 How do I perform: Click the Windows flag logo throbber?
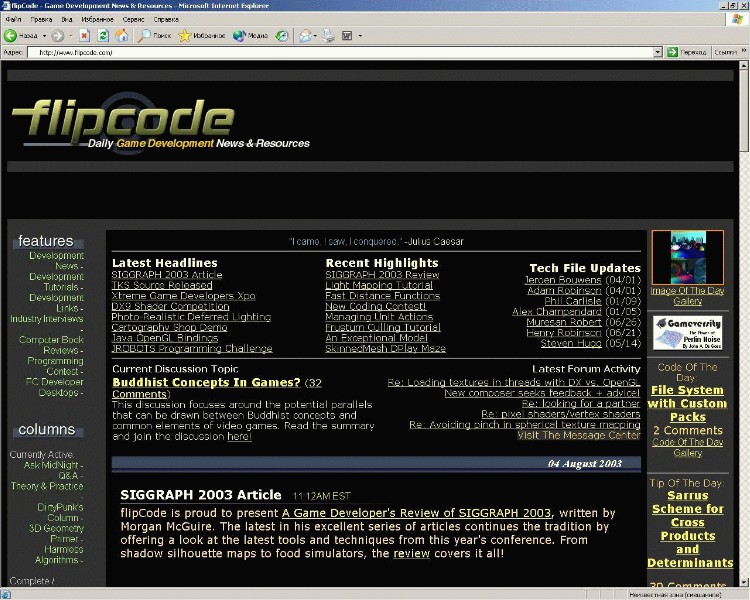click(738, 19)
